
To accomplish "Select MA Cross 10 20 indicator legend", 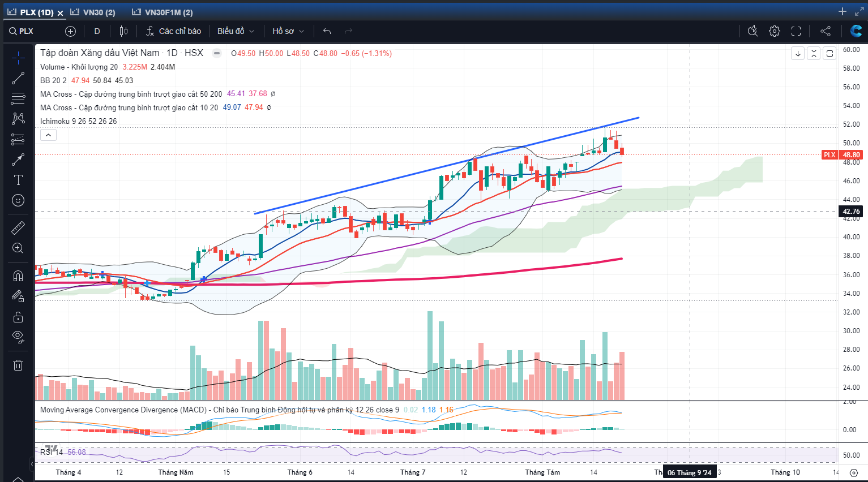I will [129, 107].
